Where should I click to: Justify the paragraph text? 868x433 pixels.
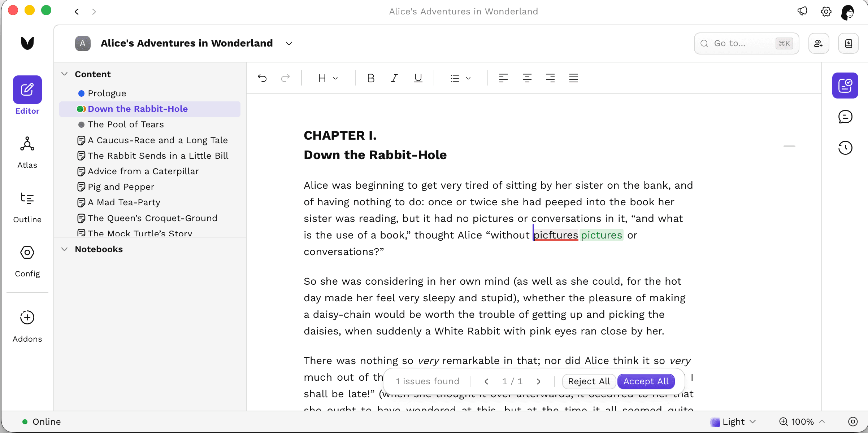(573, 78)
